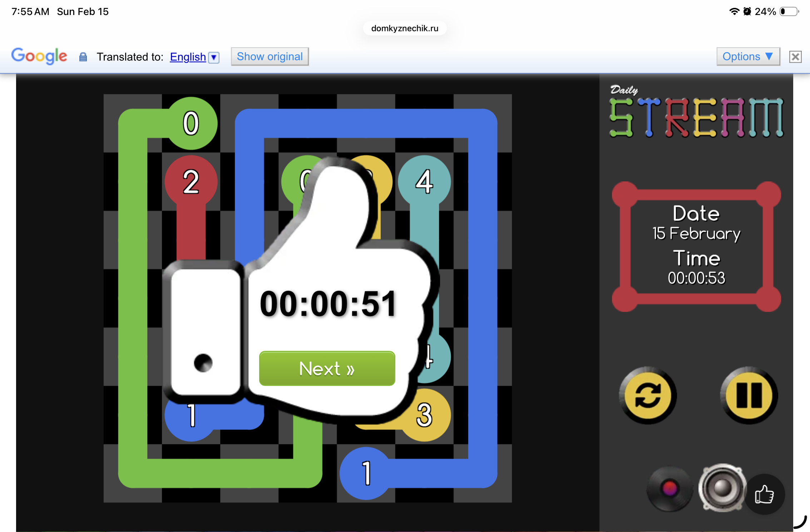Screen dimensions: 810x532
Task: Click the English language link
Action: pos(188,57)
